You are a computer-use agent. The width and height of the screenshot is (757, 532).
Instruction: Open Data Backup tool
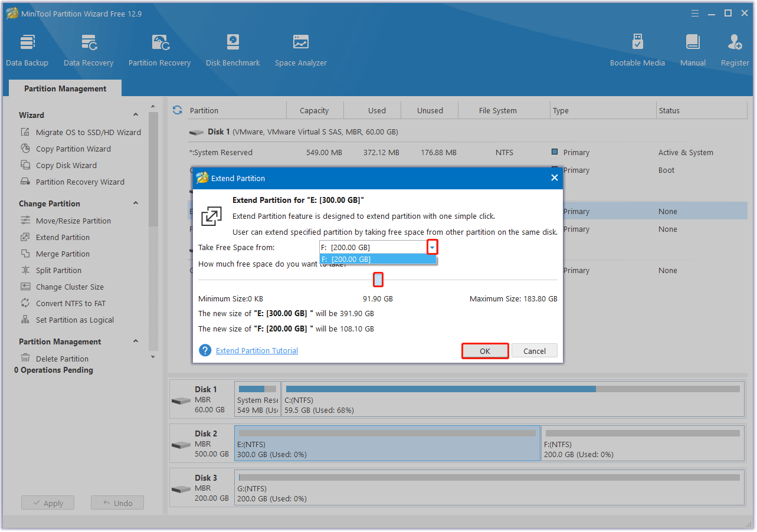[x=27, y=50]
